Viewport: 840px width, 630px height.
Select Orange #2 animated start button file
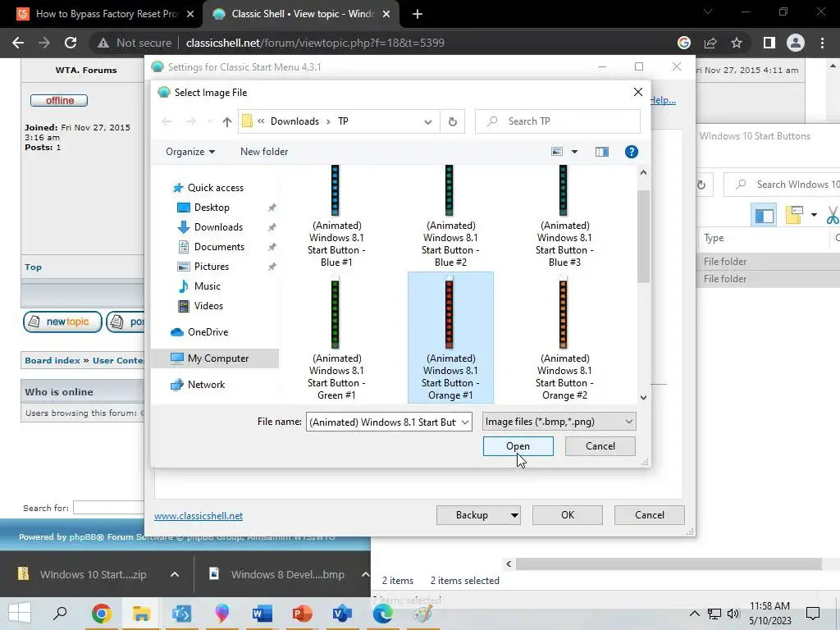coord(564,337)
